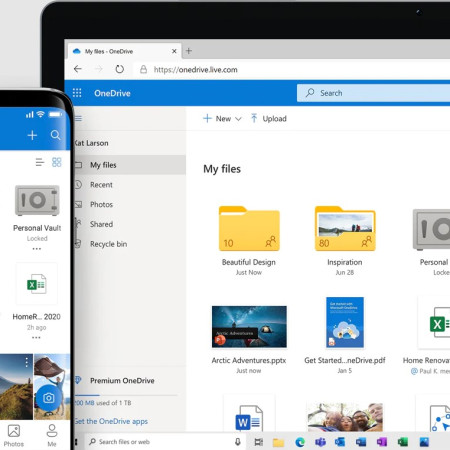Click the Beautiful Design folder name
The height and width of the screenshot is (450, 450).
pyautogui.click(x=249, y=262)
